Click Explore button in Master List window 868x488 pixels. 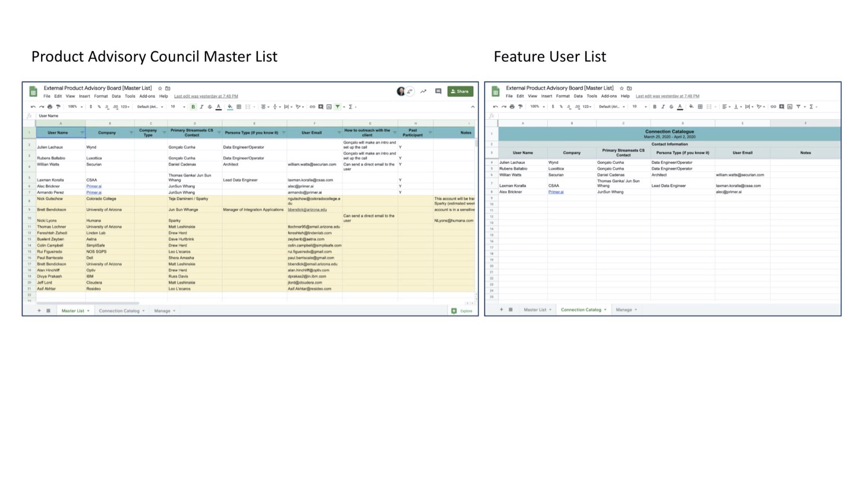462,311
